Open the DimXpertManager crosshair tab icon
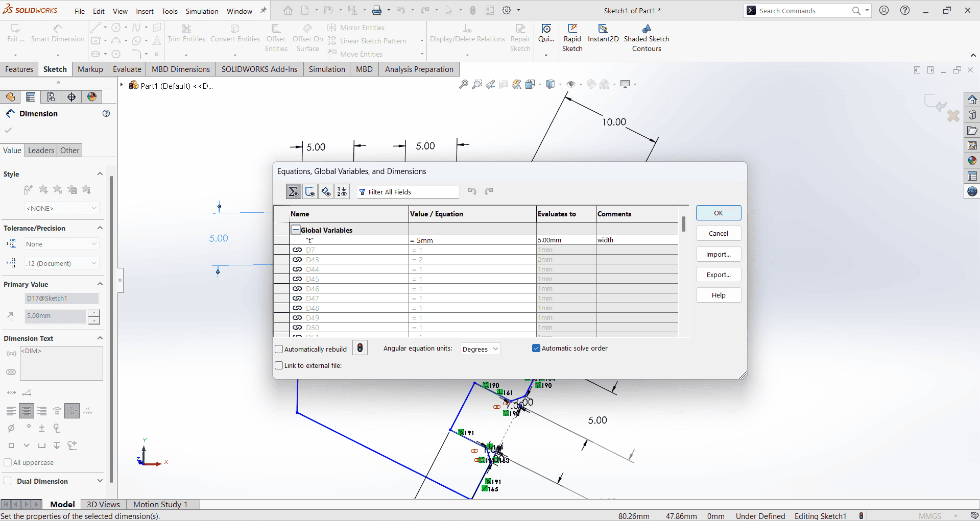This screenshot has width=980, height=521. tap(71, 97)
